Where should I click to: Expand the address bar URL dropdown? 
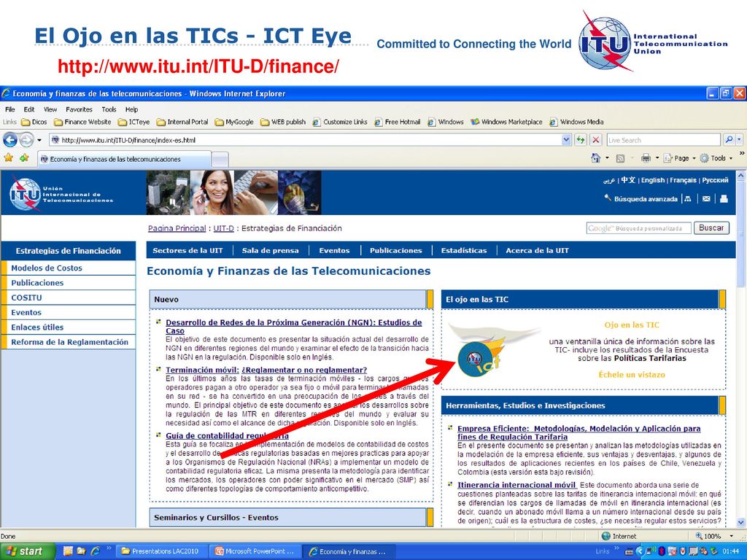566,139
